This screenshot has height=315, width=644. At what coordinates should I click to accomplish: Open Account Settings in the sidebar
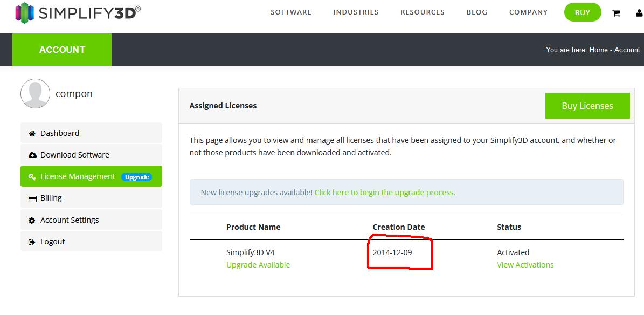pos(91,220)
